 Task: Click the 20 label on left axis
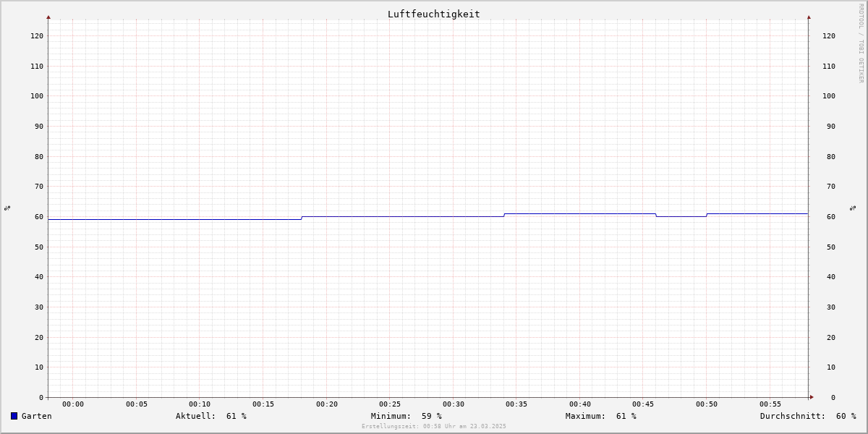[x=39, y=337]
